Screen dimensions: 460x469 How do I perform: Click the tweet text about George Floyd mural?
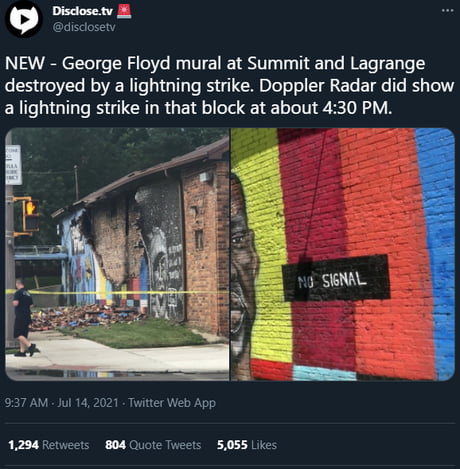229,86
